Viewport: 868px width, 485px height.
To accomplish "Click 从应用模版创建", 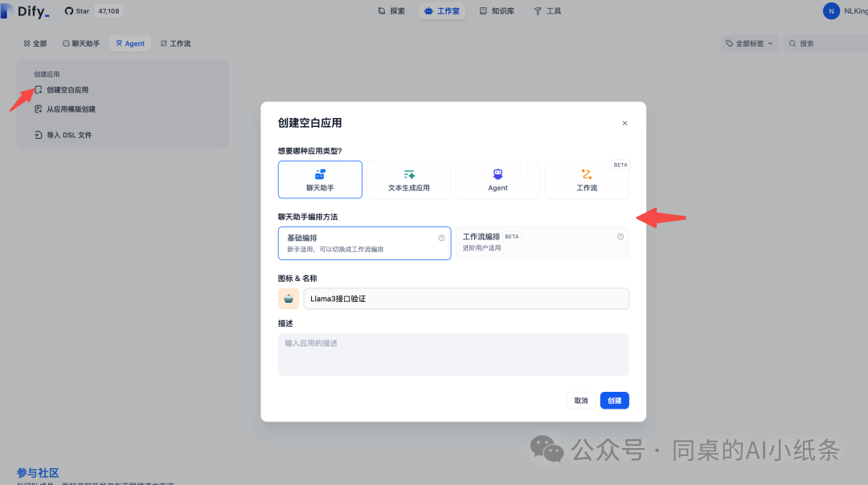I will click(65, 109).
